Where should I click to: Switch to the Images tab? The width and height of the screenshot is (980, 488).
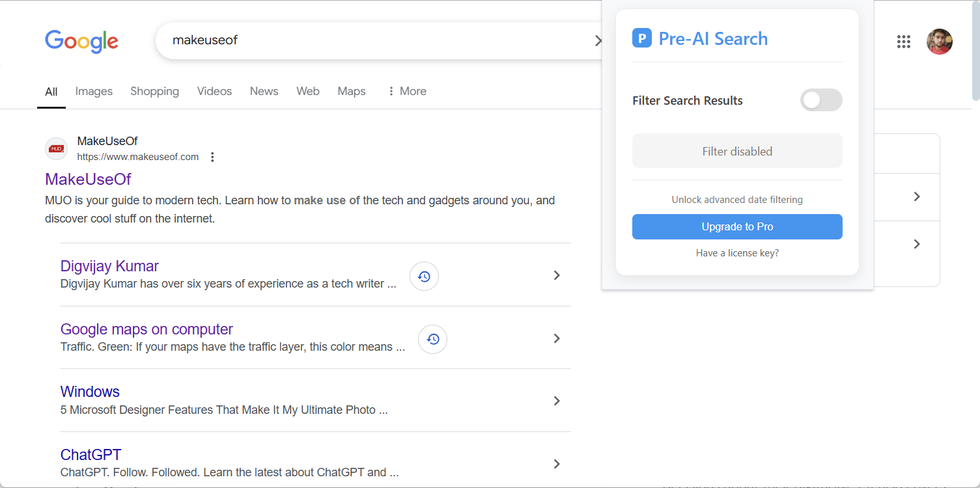[94, 91]
